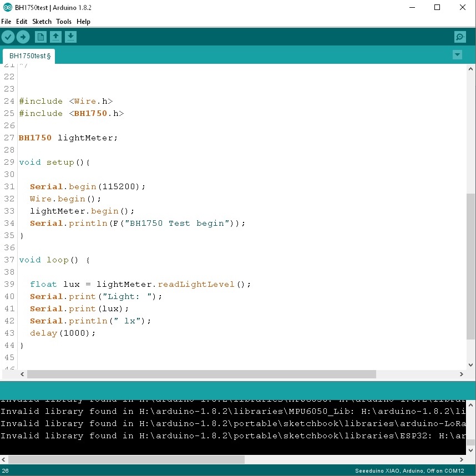The height and width of the screenshot is (476, 476).
Task: Click 'Serial.begin(115200);' line
Action: click(88, 186)
